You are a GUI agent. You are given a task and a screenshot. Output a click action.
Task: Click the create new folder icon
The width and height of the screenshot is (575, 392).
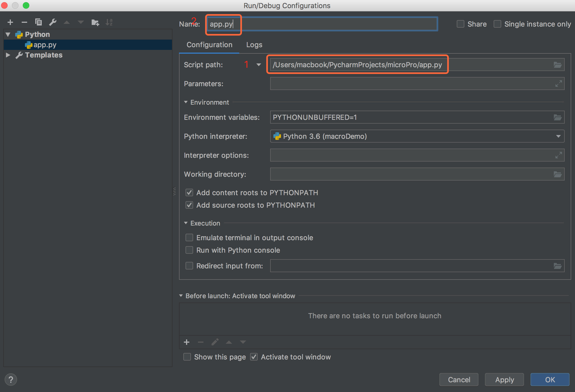coord(95,22)
